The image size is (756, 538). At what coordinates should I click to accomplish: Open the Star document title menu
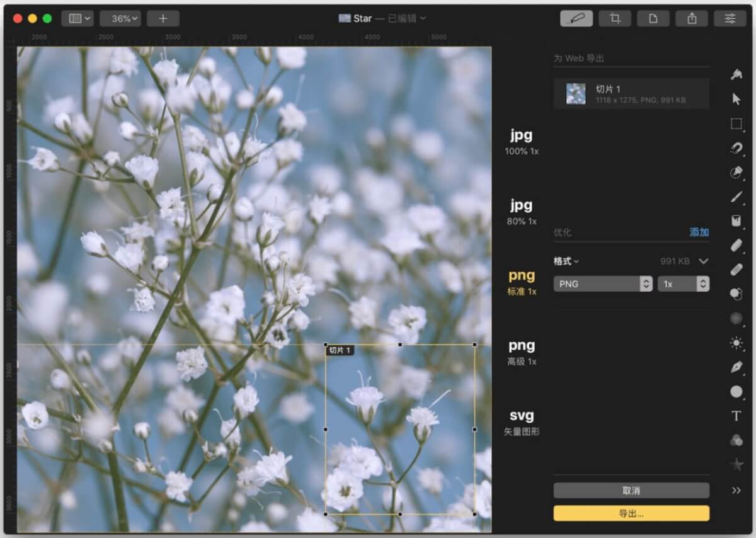pyautogui.click(x=382, y=18)
